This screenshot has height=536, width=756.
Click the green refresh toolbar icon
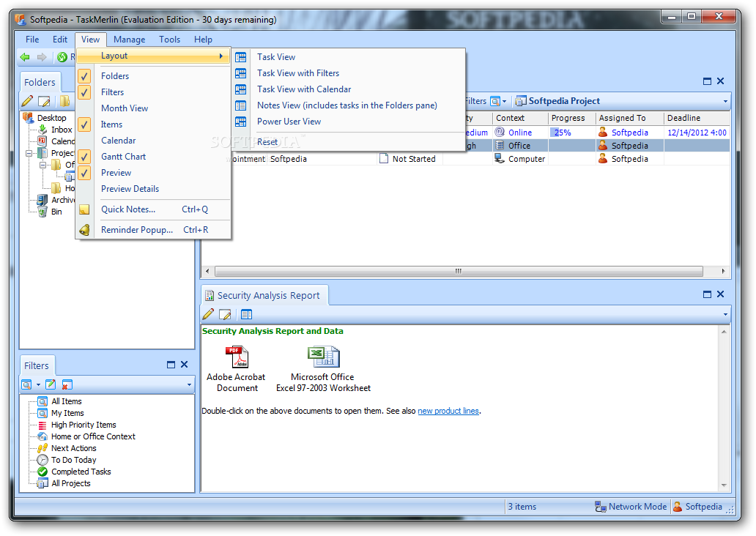click(x=62, y=57)
